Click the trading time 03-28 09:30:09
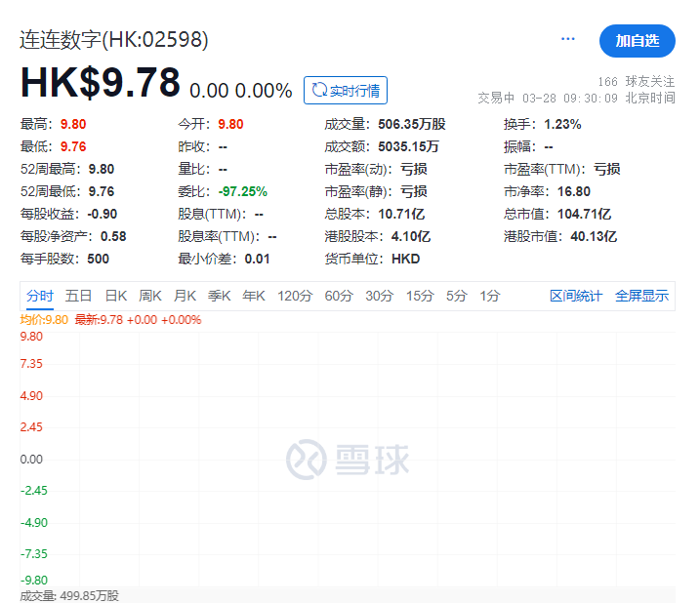This screenshot has height=603, width=700. (x=570, y=98)
